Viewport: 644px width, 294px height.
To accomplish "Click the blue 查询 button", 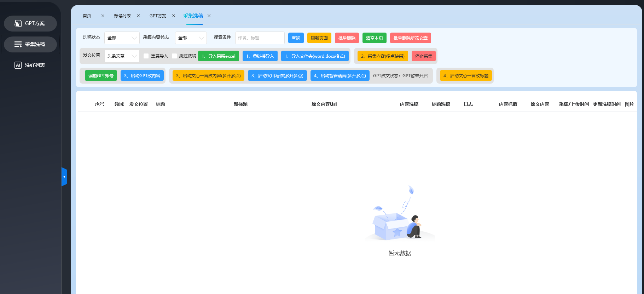I will click(x=296, y=38).
